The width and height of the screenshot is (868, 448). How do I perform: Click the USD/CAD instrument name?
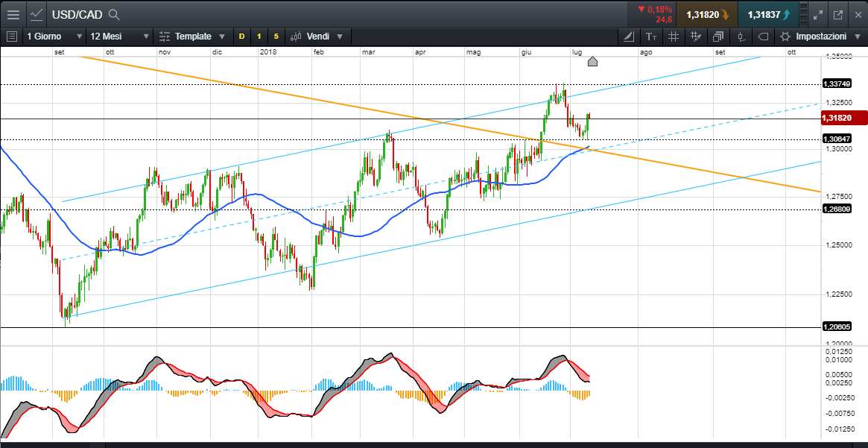tap(77, 15)
